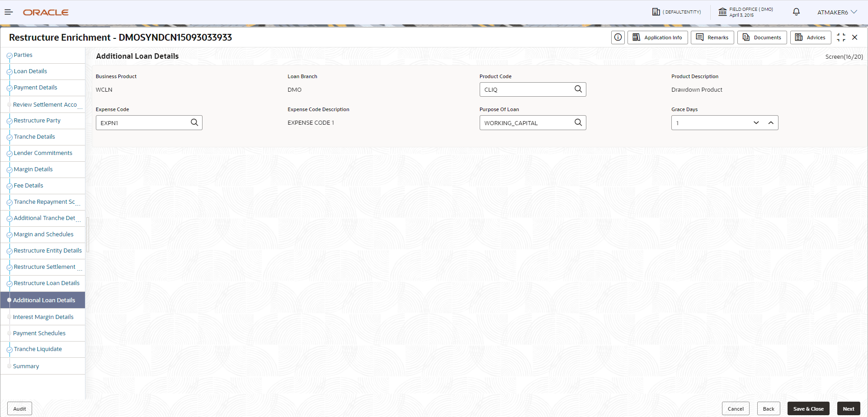Image resolution: width=868 pixels, height=417 pixels.
Task: Click the Screen(16/20) indicator text
Action: click(844, 56)
